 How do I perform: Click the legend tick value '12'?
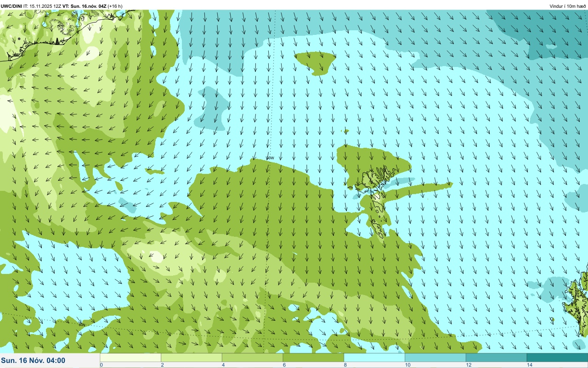pyautogui.click(x=468, y=365)
